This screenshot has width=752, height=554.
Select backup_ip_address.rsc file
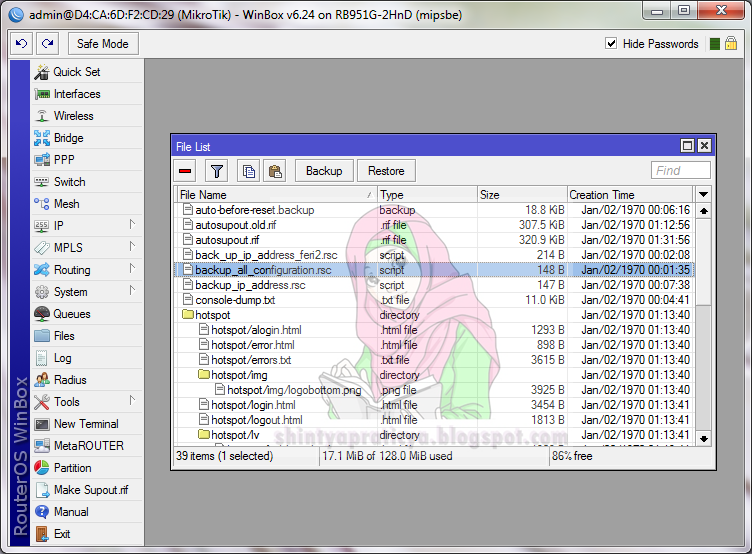[x=434, y=285]
